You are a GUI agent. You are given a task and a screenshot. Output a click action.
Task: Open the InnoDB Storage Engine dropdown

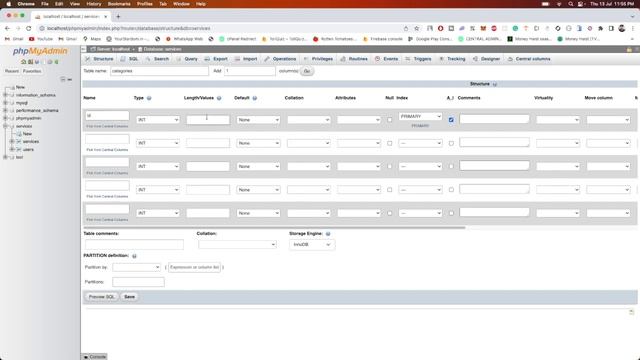tap(311, 244)
